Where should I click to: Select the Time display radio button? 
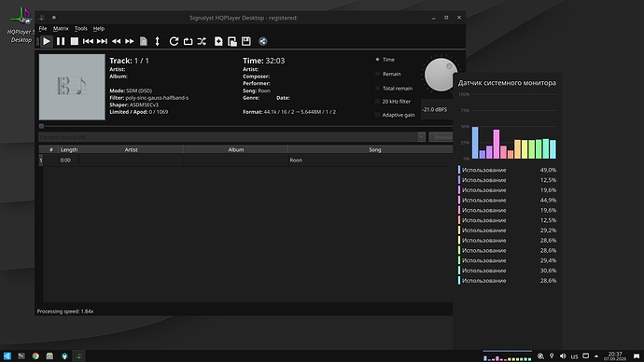pyautogui.click(x=377, y=60)
